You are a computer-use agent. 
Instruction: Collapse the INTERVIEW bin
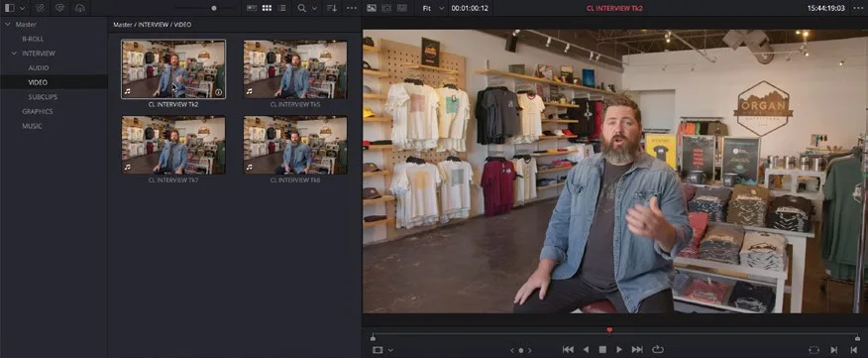coord(14,54)
